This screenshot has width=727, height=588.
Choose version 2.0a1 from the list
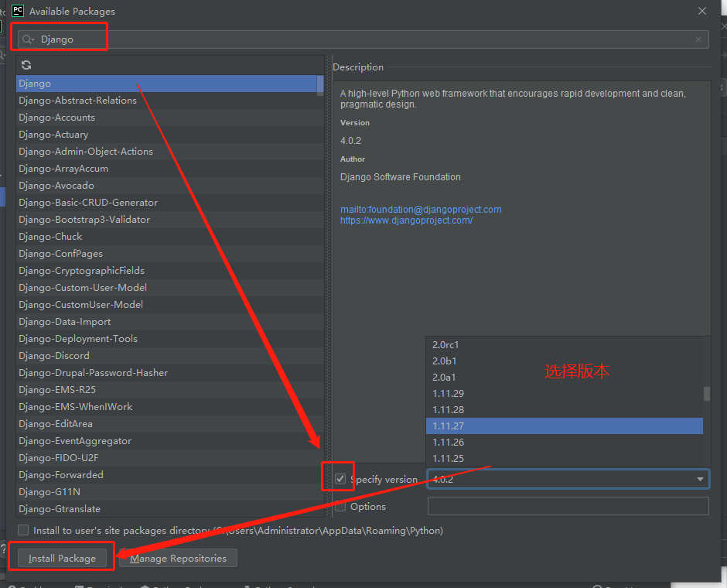pyautogui.click(x=565, y=377)
